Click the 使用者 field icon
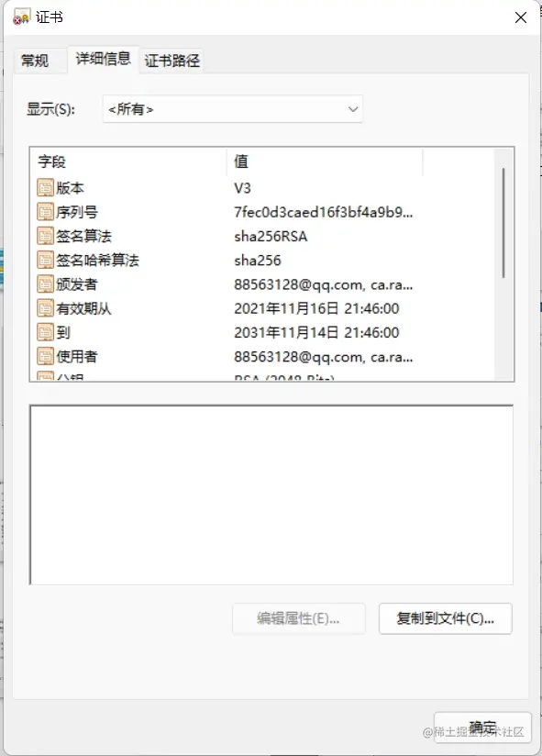Viewport: 542px width, 756px height. pyautogui.click(x=45, y=356)
